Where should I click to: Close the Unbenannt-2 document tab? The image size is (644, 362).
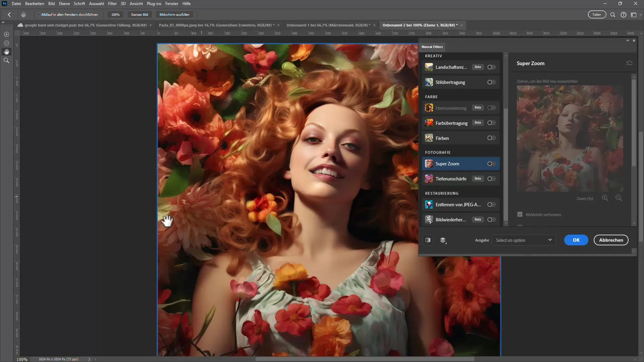(462, 25)
